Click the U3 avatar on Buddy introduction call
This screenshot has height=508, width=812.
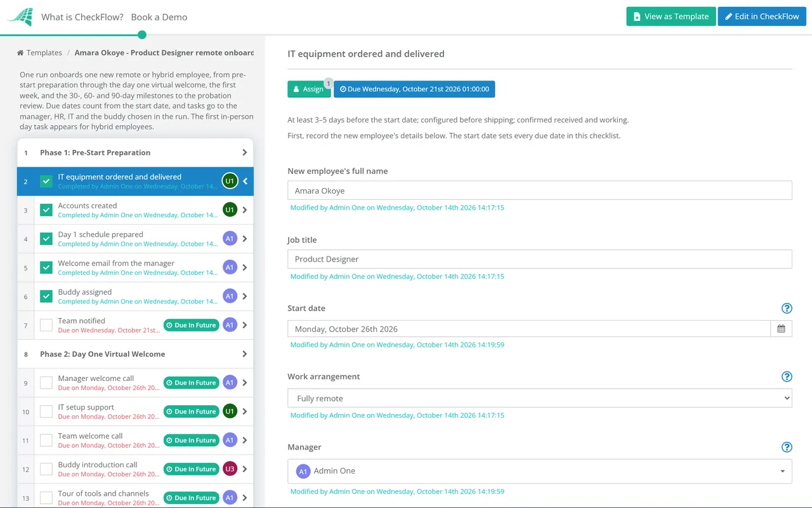230,469
